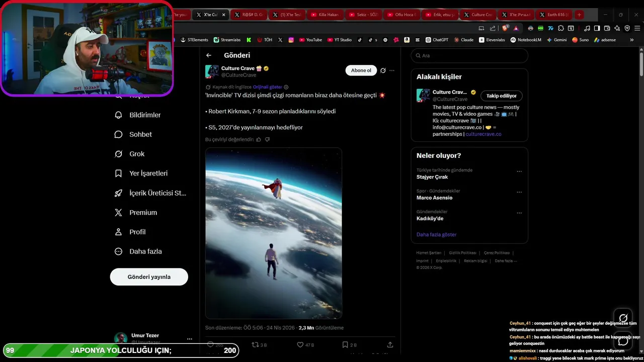Screen dimensions: 644x362
Task: Go back using the Gönderi arrow
Action: 209,55
